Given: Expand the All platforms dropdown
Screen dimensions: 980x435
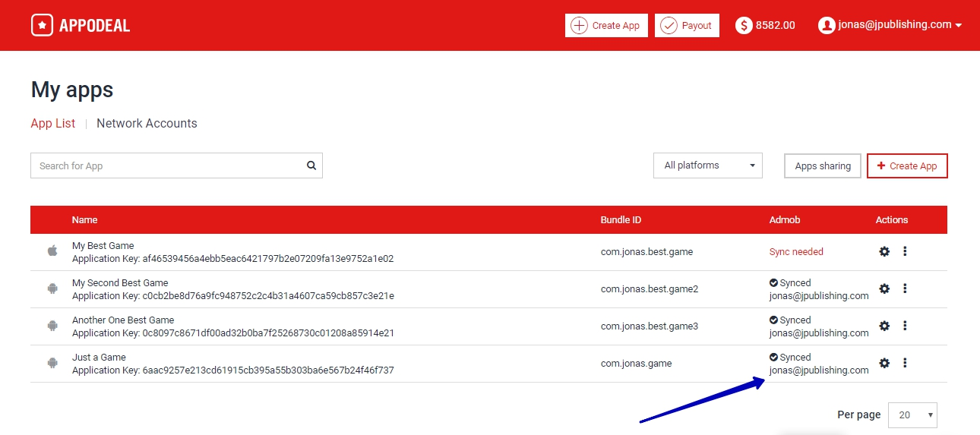Looking at the screenshot, I should pos(707,165).
